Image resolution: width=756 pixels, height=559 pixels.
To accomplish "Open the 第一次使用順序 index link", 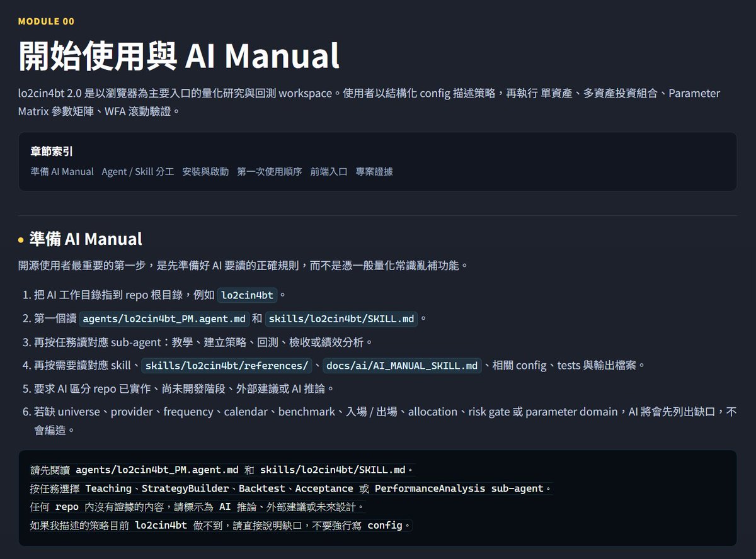I will (270, 171).
